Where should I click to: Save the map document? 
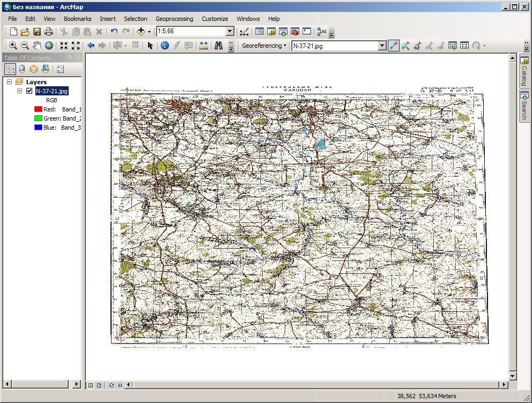coord(36,32)
